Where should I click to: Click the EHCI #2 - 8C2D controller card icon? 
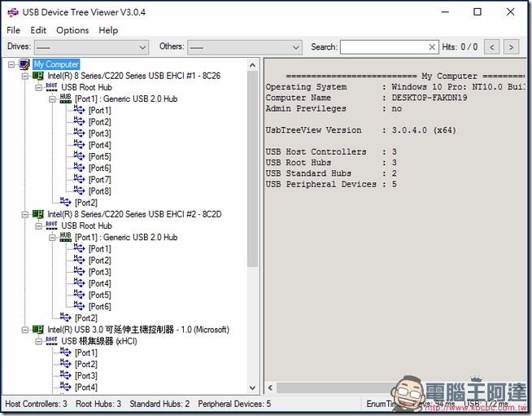click(x=38, y=214)
